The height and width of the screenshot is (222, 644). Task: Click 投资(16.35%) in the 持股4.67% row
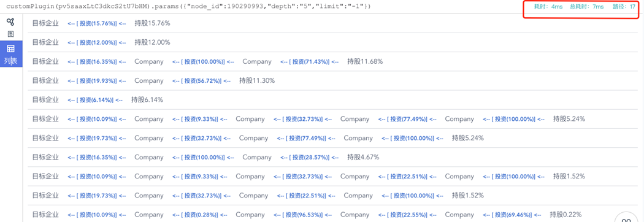pyautogui.click(x=97, y=158)
